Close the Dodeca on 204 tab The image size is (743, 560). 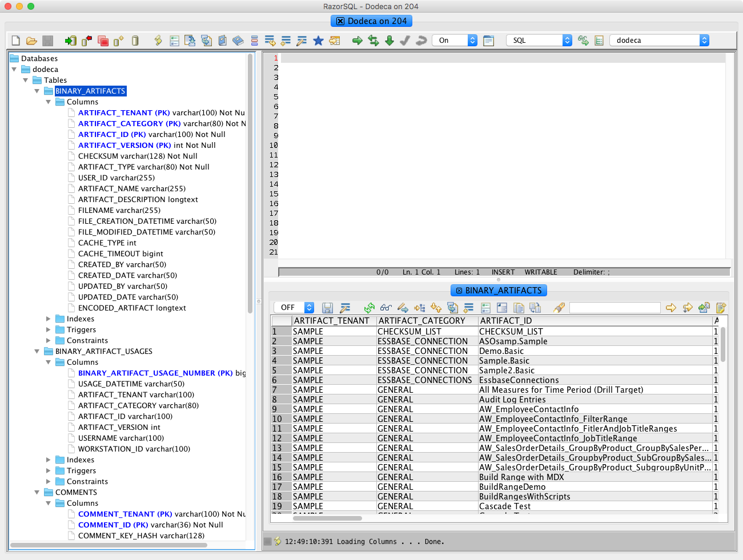tap(340, 21)
